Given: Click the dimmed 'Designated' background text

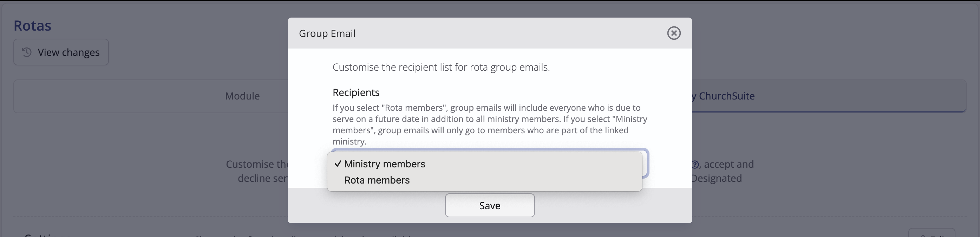Looking at the screenshot, I should coord(716,178).
